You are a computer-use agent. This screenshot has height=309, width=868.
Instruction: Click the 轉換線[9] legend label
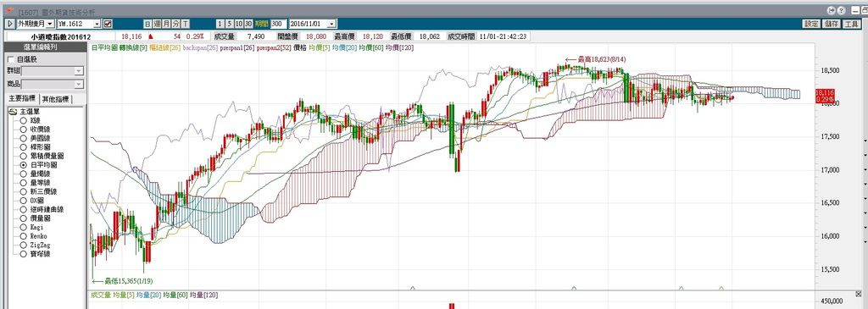click(x=133, y=48)
